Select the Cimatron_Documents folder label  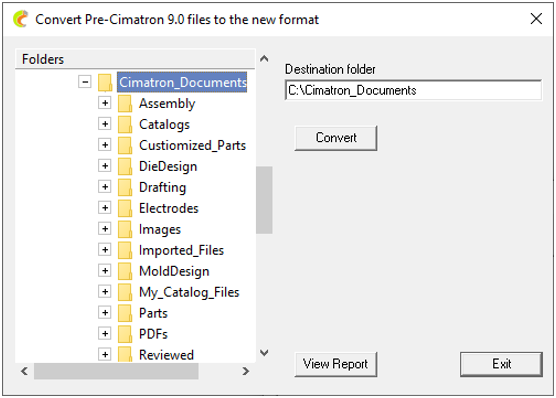182,82
